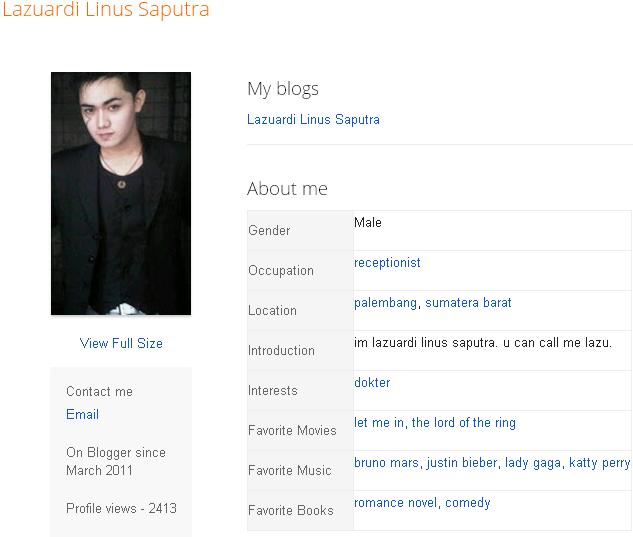Open the dokter interest link
Viewport: 633px width, 537px height.
point(372,383)
